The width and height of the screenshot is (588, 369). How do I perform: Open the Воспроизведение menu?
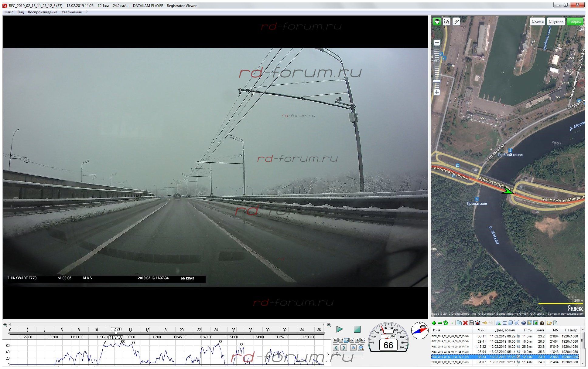pos(43,12)
